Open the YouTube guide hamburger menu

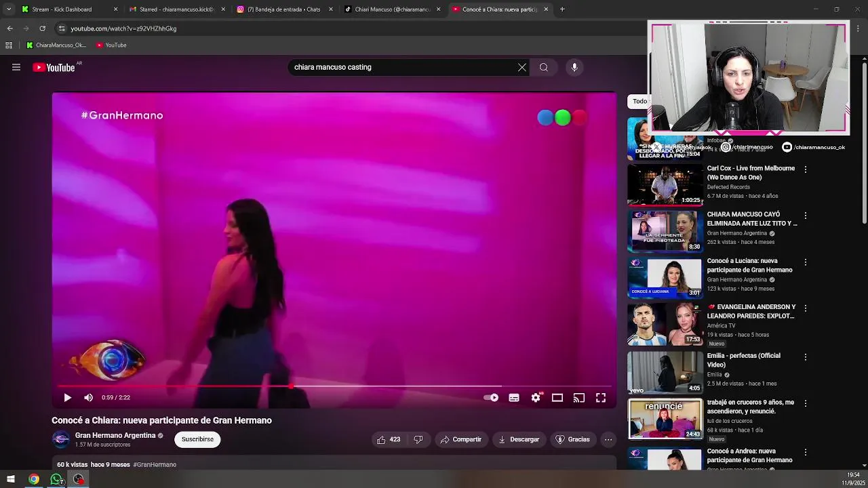point(16,67)
